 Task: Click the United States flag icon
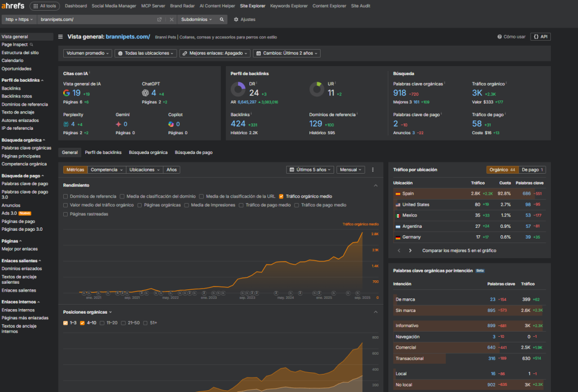[x=398, y=205]
